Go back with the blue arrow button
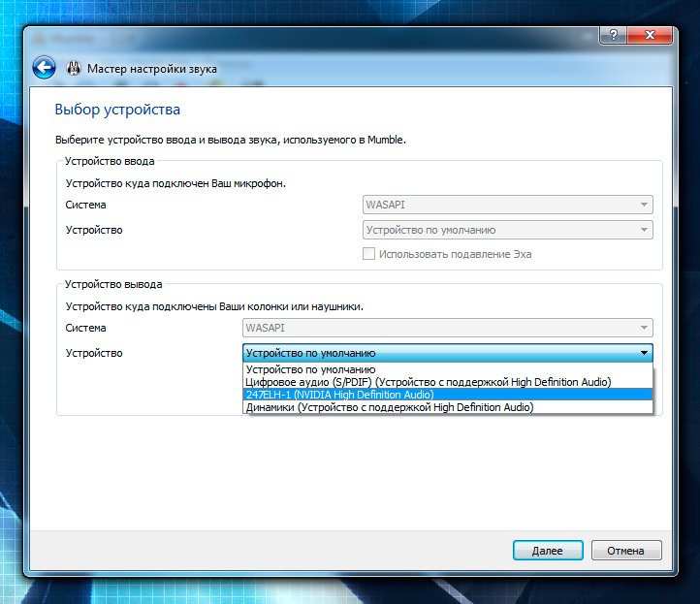 pyautogui.click(x=44, y=68)
